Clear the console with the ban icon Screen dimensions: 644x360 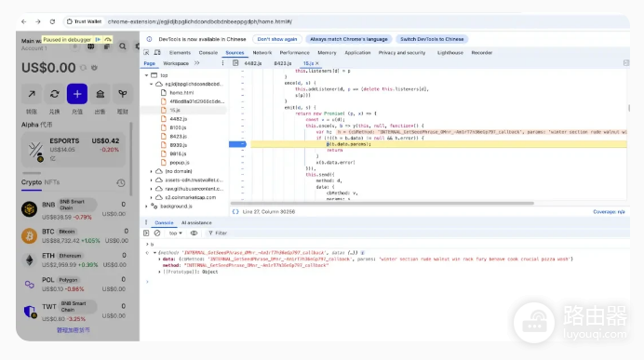(x=157, y=233)
